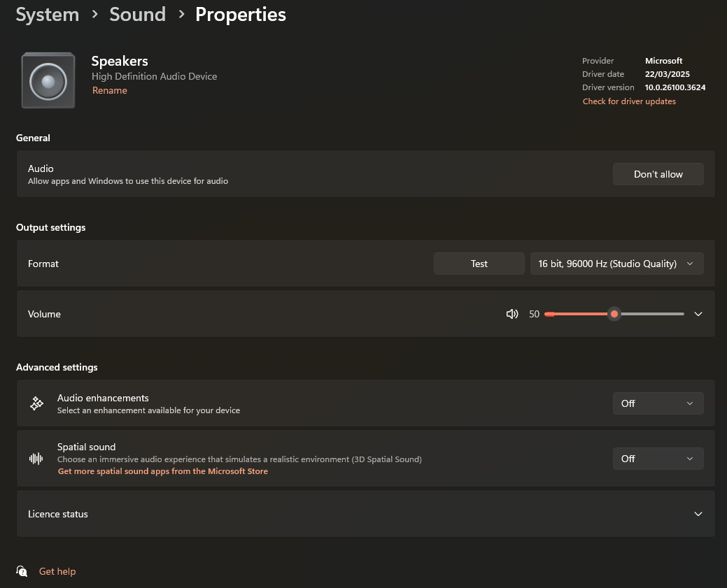
Task: Open the Spatial sound dropdown
Action: coord(658,459)
